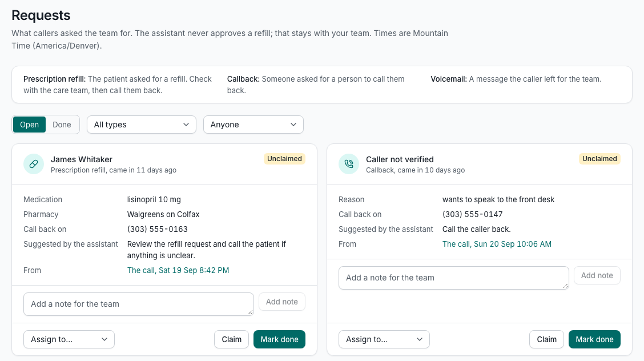Click the phone callback icon beside Caller not verified
This screenshot has width=644, height=361.
coord(349,164)
